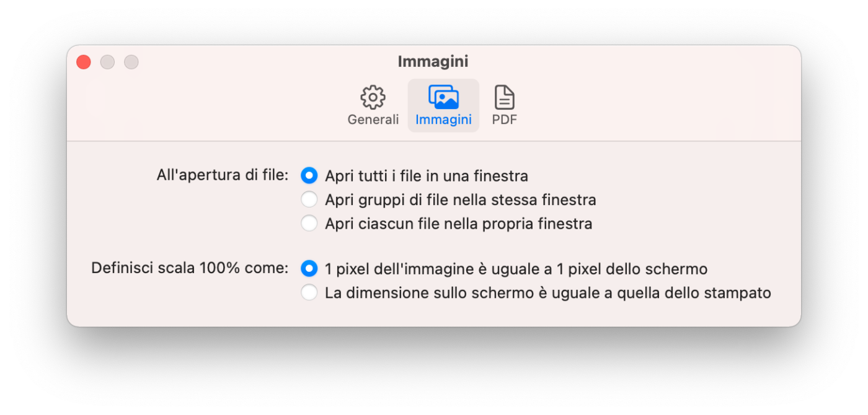Select radio button 'Apri gruppi di file nella stessa finestra'
Viewport: 868px width, 415px height.
(309, 199)
